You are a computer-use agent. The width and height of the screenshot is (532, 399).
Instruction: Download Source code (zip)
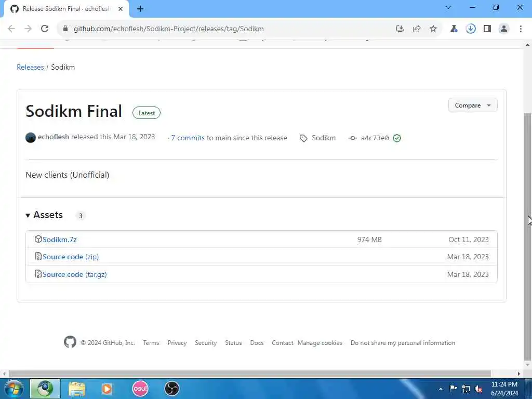(71, 257)
